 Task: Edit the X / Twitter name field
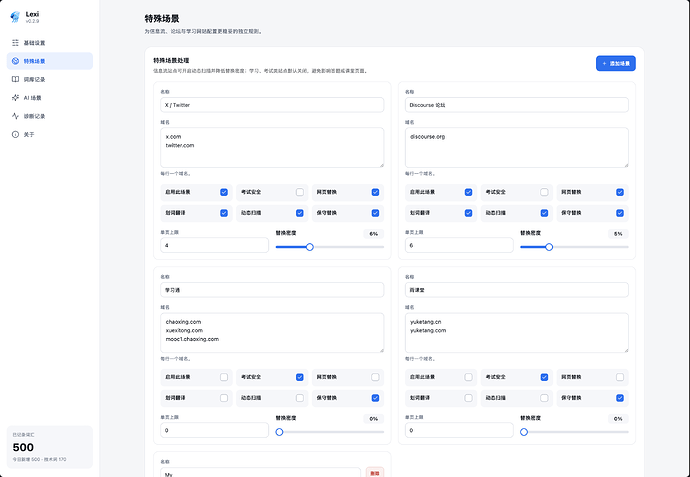coord(272,105)
